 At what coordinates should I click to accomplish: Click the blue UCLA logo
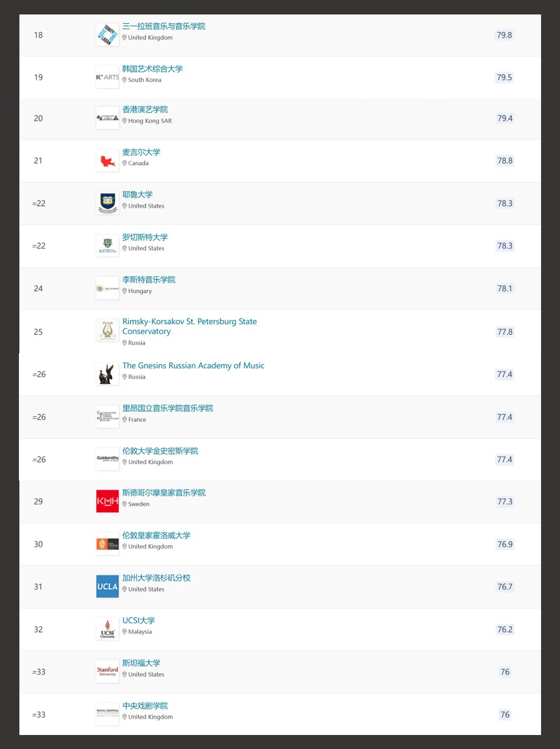point(107,587)
